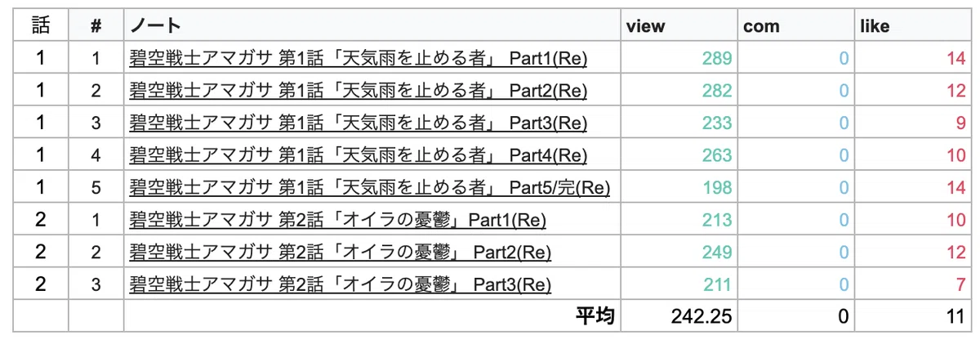Select the view column header
The width and height of the screenshot is (980, 340).
(645, 26)
